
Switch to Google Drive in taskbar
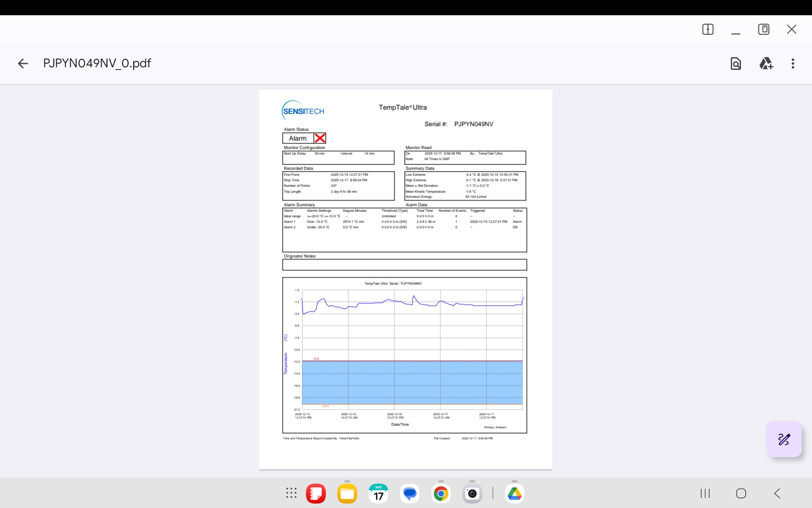(515, 494)
